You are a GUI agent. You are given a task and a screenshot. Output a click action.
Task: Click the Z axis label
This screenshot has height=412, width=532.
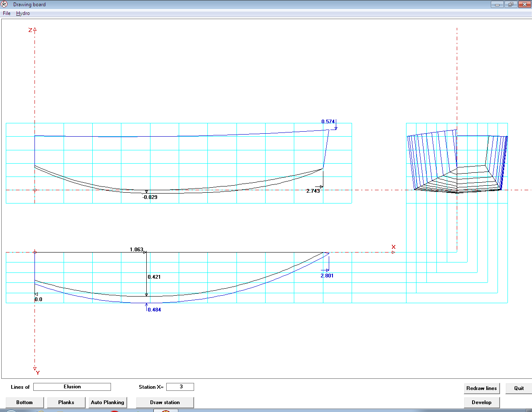30,30
